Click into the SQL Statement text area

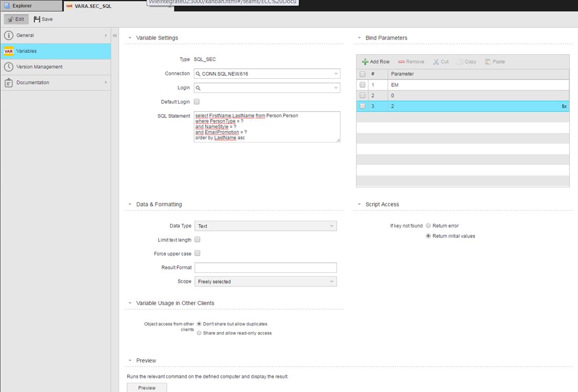267,127
